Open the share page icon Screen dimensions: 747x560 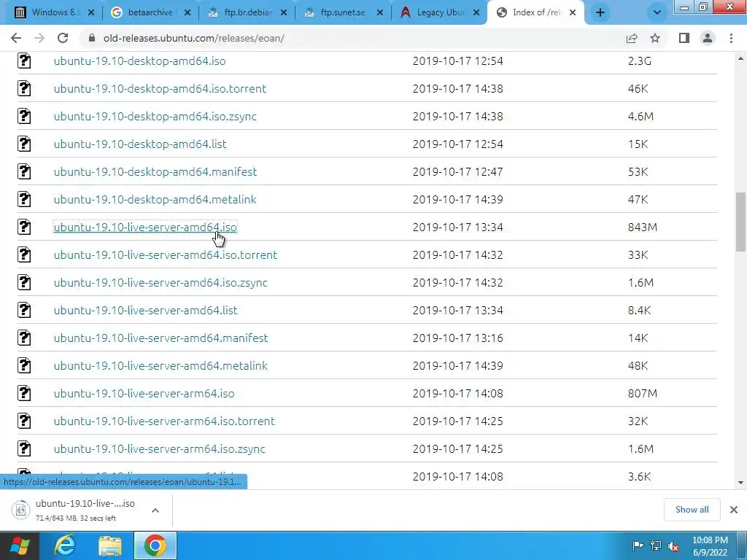pyautogui.click(x=632, y=38)
